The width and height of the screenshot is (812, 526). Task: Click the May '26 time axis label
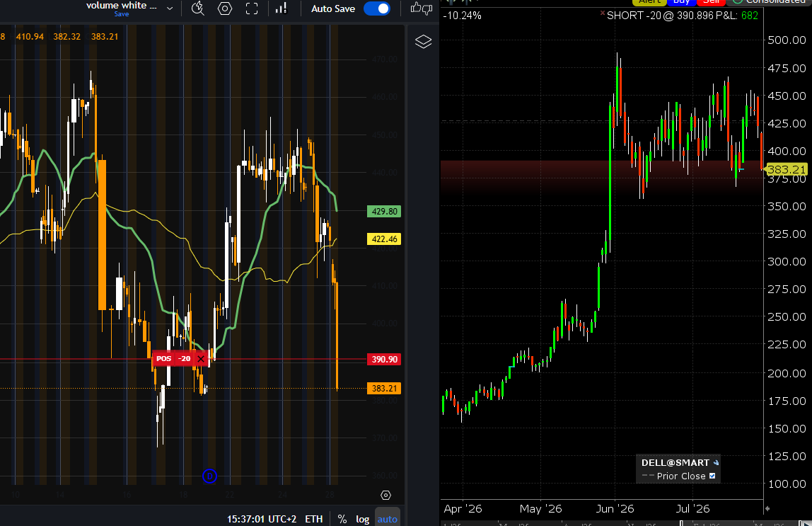(x=540, y=509)
